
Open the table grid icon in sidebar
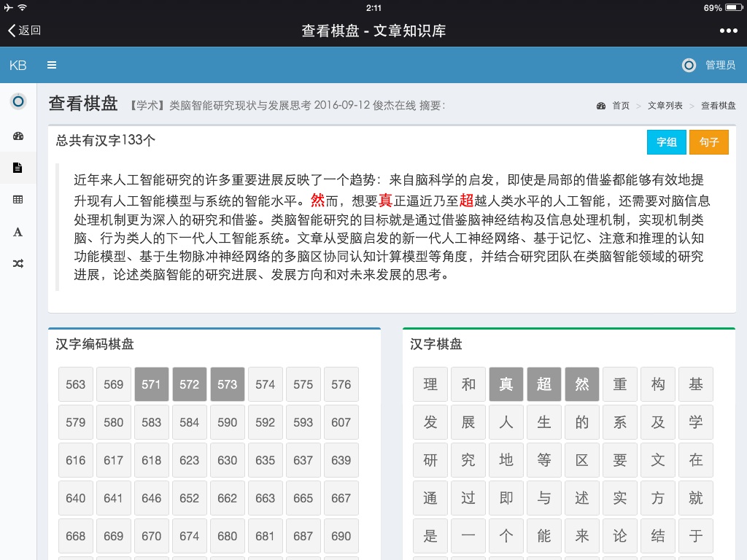[x=18, y=200]
